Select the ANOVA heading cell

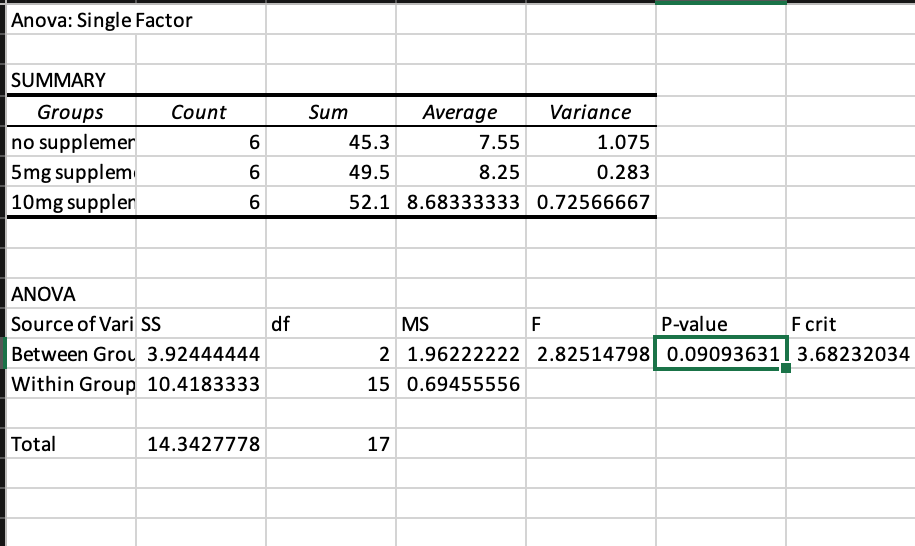[x=71, y=293]
